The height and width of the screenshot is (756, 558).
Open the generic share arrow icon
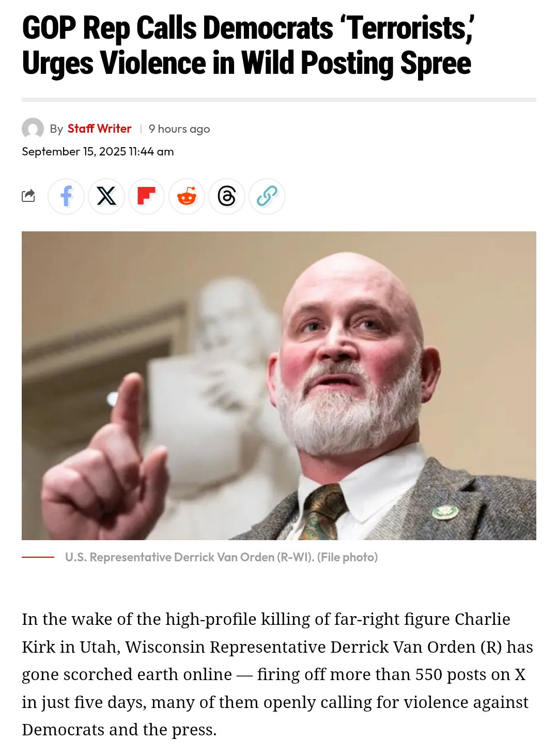pos(28,196)
